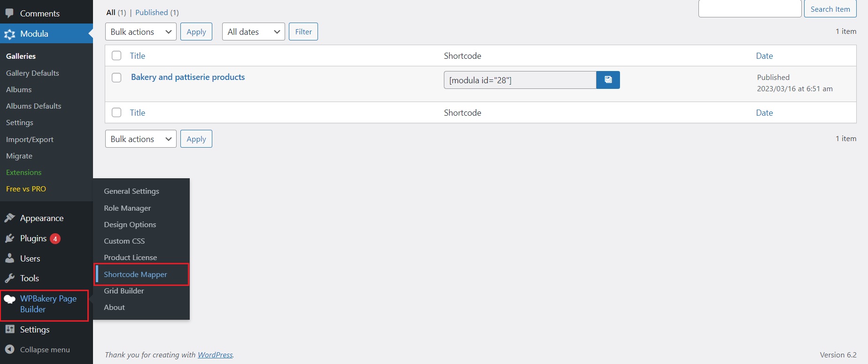This screenshot has height=364, width=868.
Task: Click the Comments speech bubble icon
Action: [10, 13]
